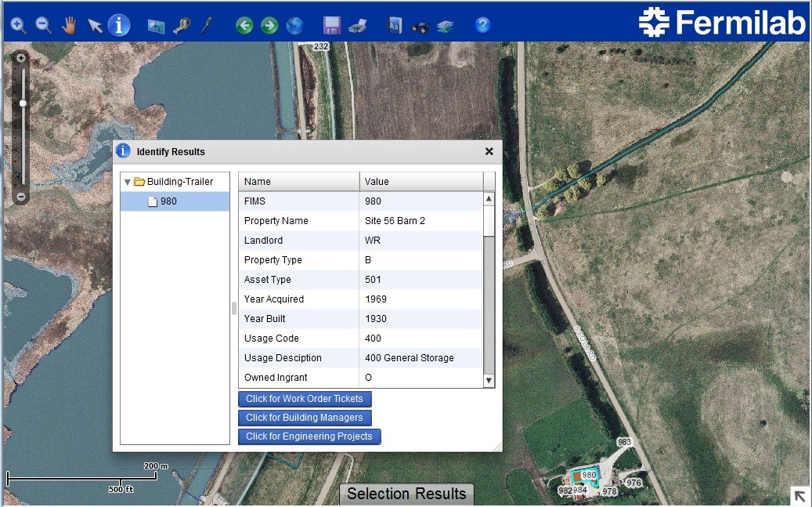Choose the tape measure tool

tap(182, 26)
